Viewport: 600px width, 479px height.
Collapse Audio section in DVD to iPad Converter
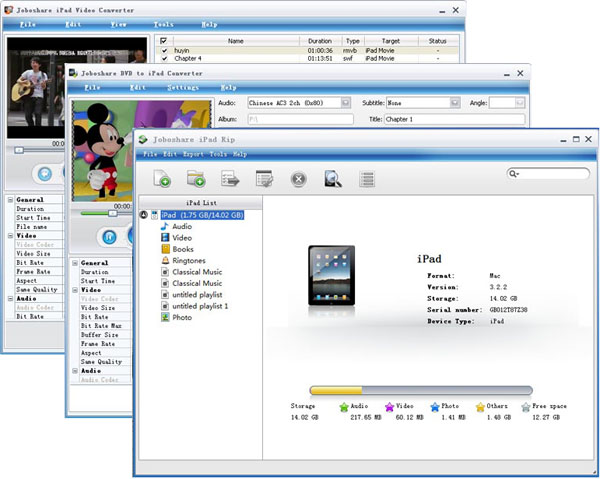tap(75, 371)
